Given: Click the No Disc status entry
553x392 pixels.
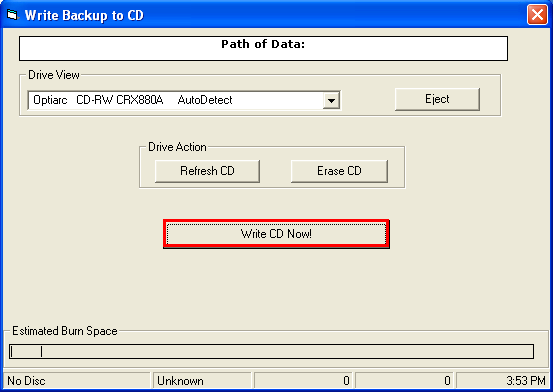Looking at the screenshot, I should (x=77, y=381).
